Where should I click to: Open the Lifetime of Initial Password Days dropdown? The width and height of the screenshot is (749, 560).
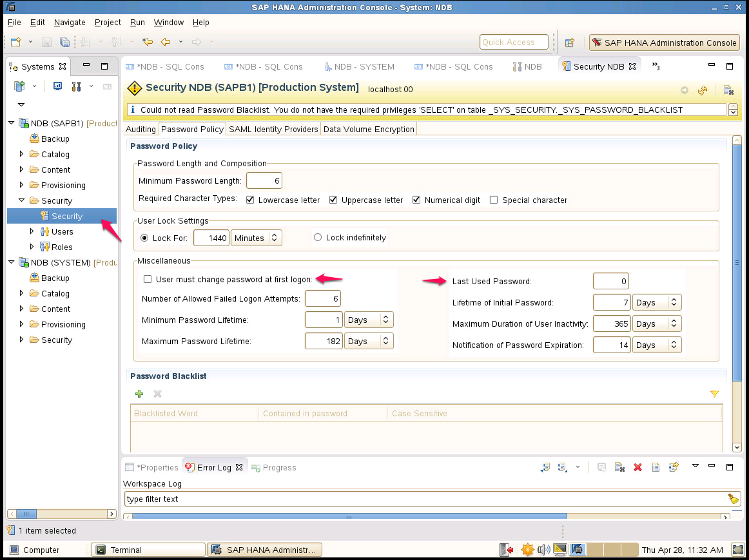[656, 303]
